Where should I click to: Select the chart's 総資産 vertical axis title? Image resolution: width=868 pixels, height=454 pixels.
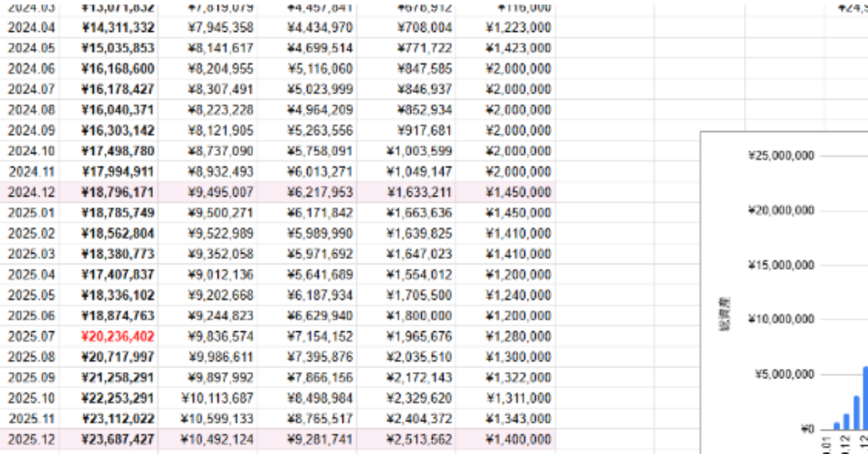pos(725,320)
